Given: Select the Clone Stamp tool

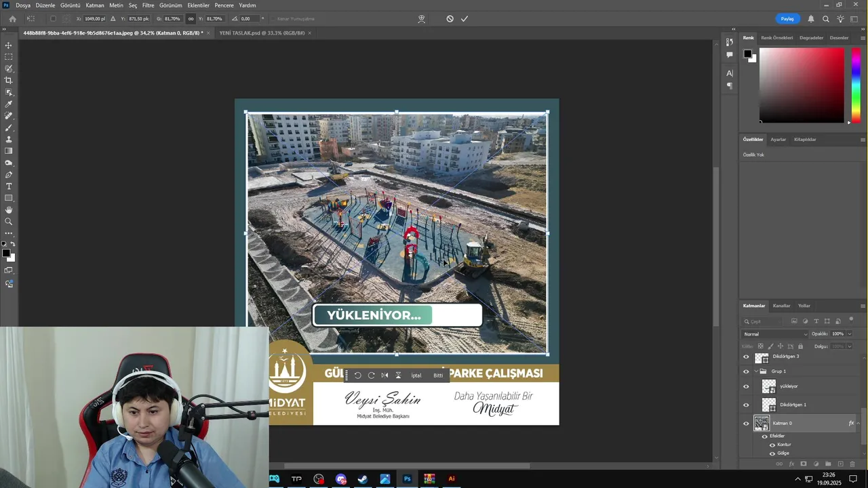Looking at the screenshot, I should pos(9,140).
